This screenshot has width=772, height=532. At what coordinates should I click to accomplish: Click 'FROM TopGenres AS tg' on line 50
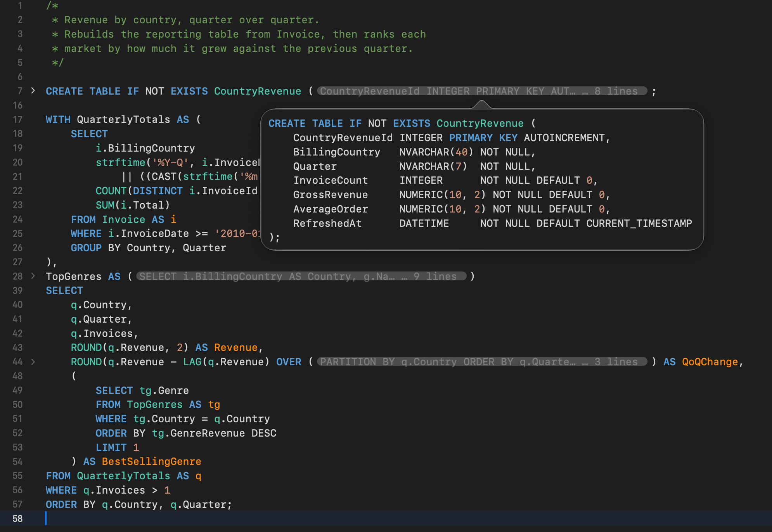tap(158, 404)
